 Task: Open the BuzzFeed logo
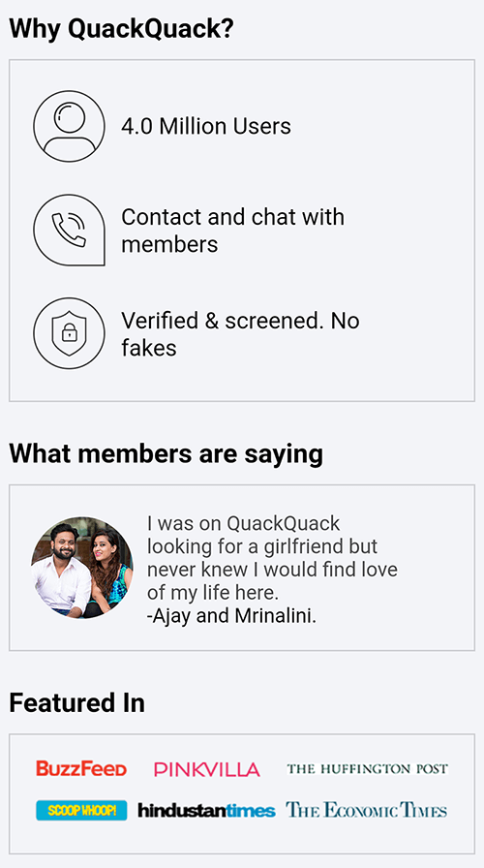pyautogui.click(x=81, y=768)
